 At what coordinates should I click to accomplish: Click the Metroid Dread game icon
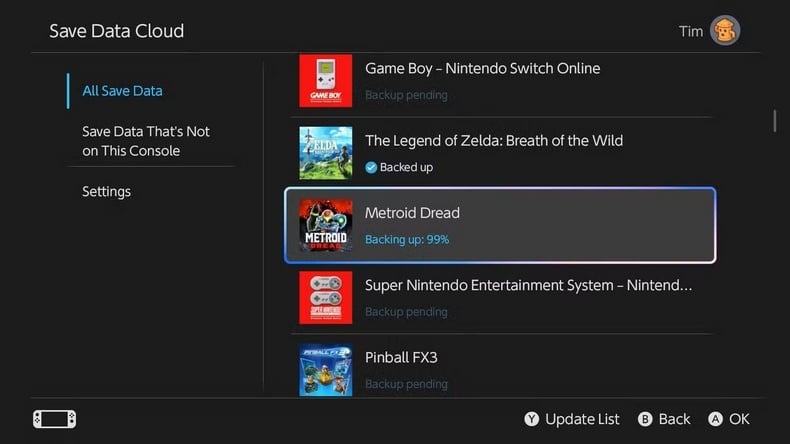(326, 225)
